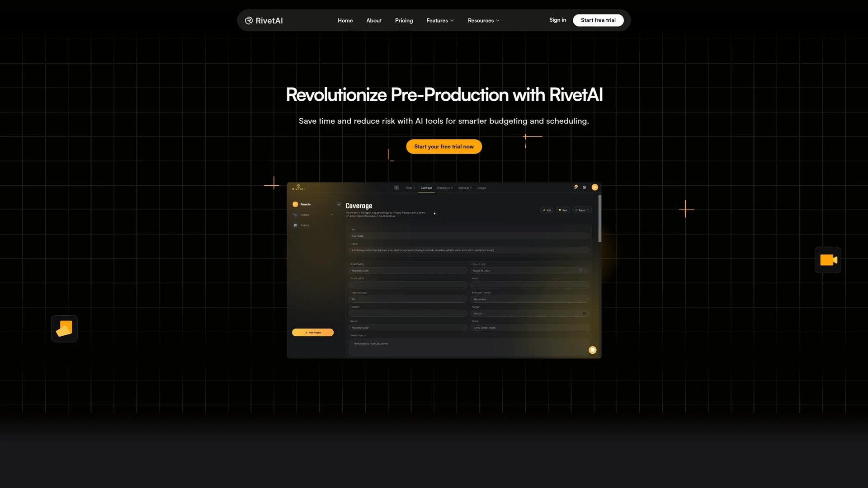This screenshot has height=488, width=868.
Task: Click the RivetAI logo in navbar
Action: click(x=264, y=20)
